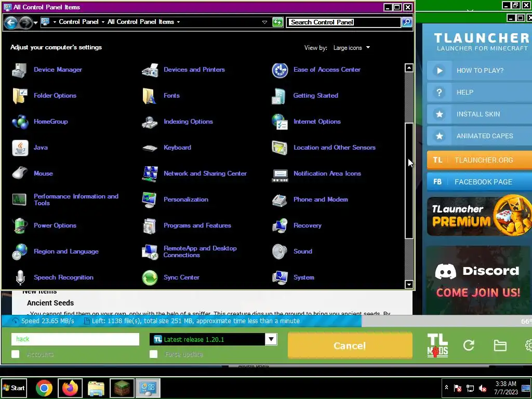Open the View by Large icons dropdown
The image size is (532, 399).
tap(352, 48)
